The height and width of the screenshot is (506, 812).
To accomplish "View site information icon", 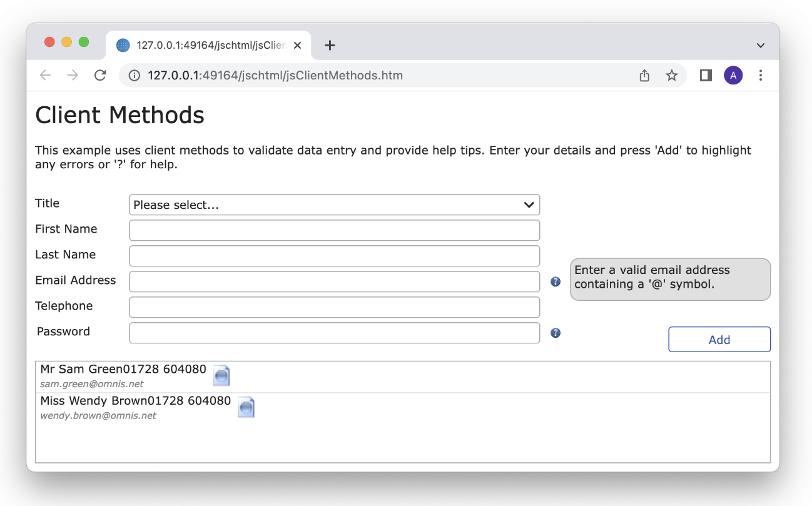I will tap(134, 76).
